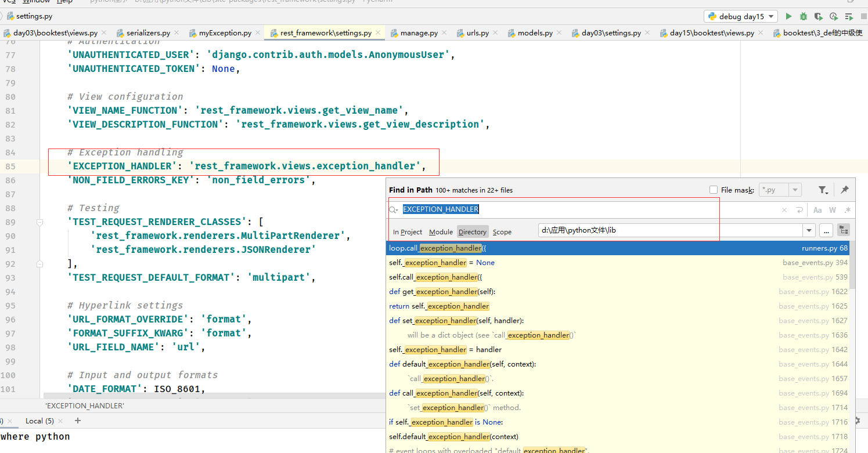Close the manage.py tab
The width and height of the screenshot is (868, 453).
click(444, 33)
